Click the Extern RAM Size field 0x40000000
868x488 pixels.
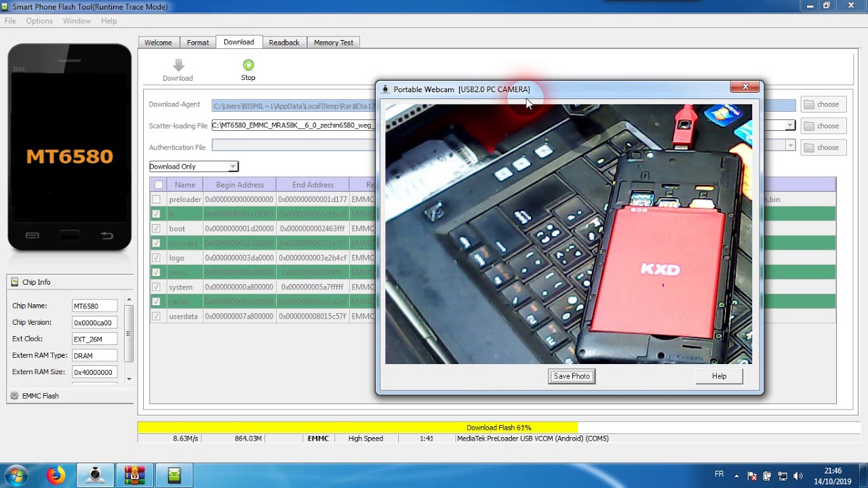coord(95,372)
